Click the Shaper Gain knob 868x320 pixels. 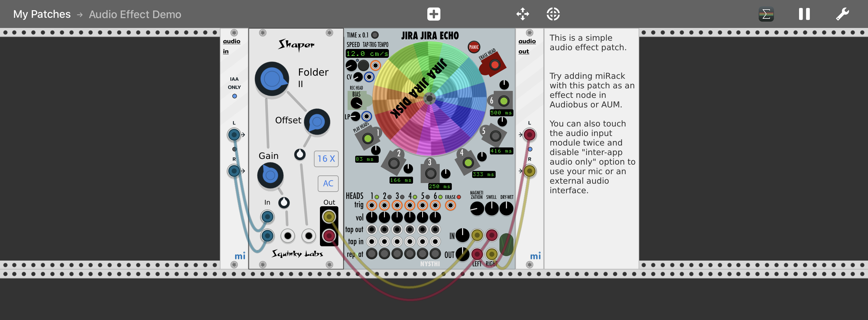[x=270, y=175]
